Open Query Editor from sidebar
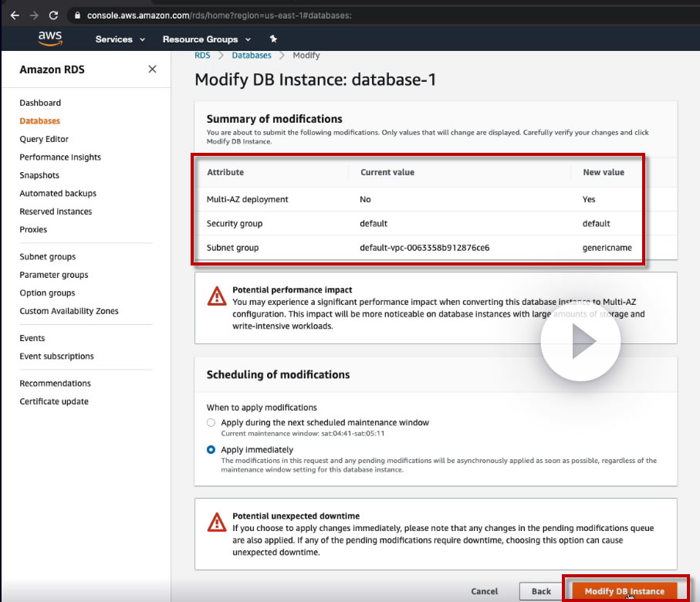This screenshot has height=602, width=700. coord(44,139)
